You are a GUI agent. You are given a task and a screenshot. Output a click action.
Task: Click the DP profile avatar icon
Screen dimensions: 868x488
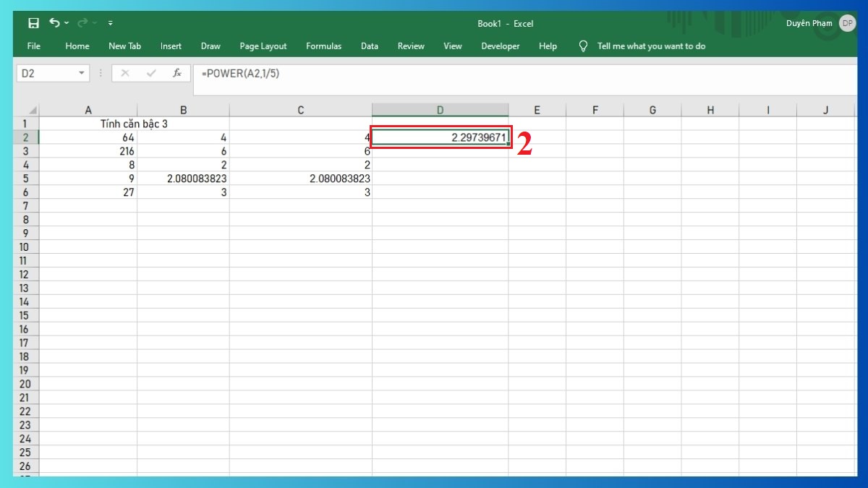(x=847, y=23)
